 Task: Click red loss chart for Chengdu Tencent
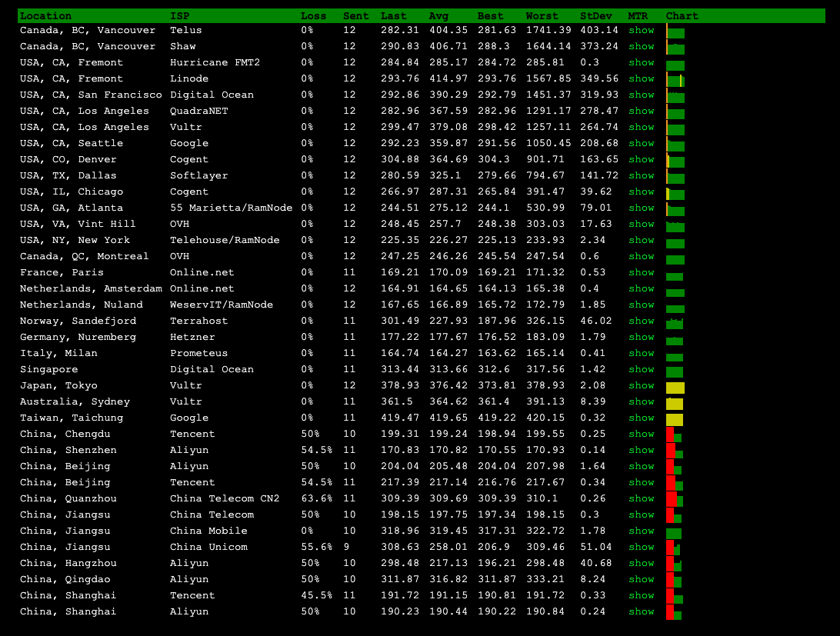[x=670, y=435]
